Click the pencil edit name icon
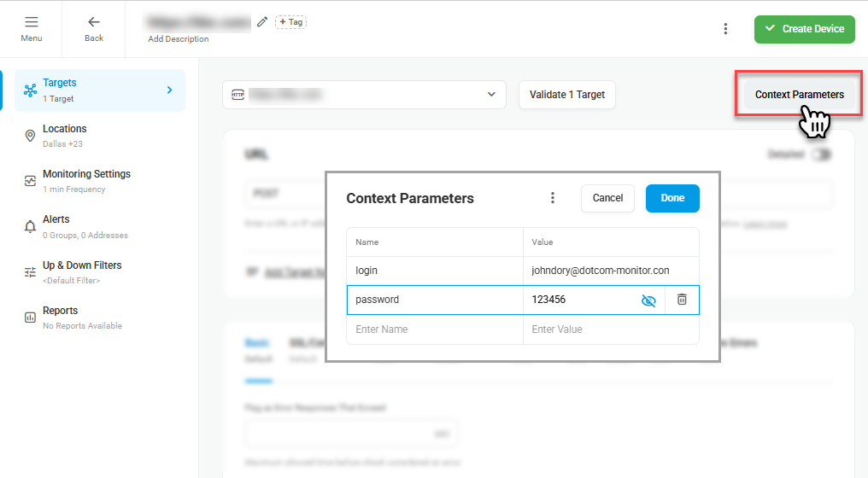 pos(262,22)
